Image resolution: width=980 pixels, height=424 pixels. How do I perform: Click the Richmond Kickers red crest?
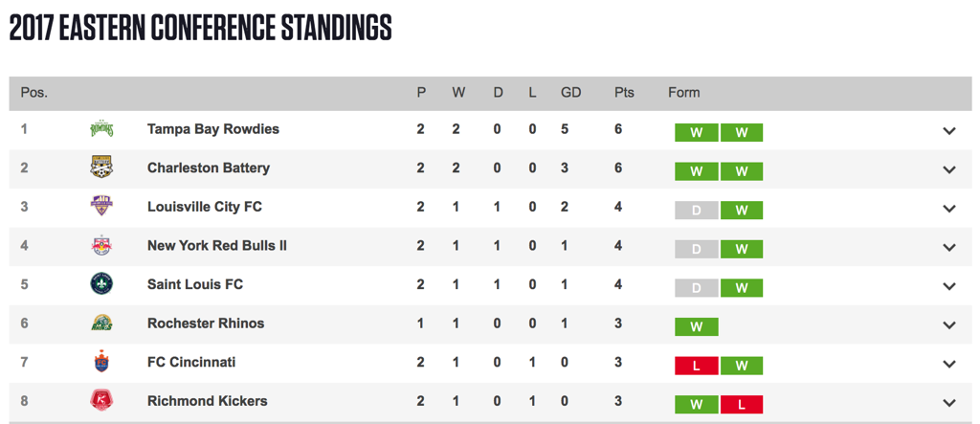pos(101,400)
